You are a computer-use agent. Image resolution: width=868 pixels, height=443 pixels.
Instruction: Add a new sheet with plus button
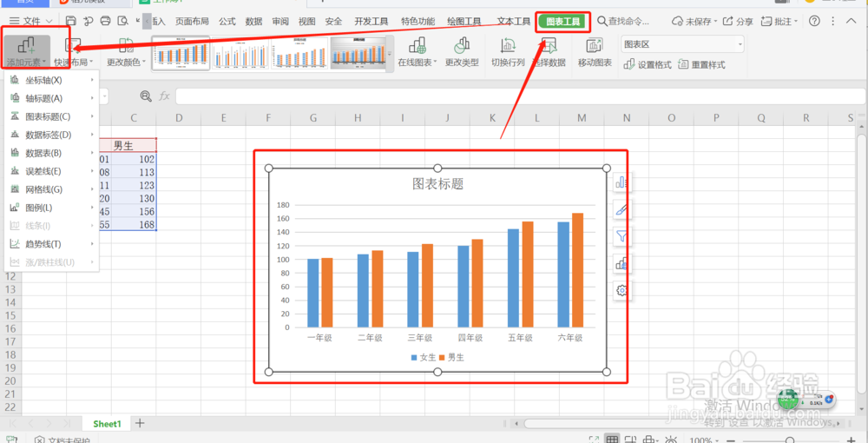tap(140, 423)
